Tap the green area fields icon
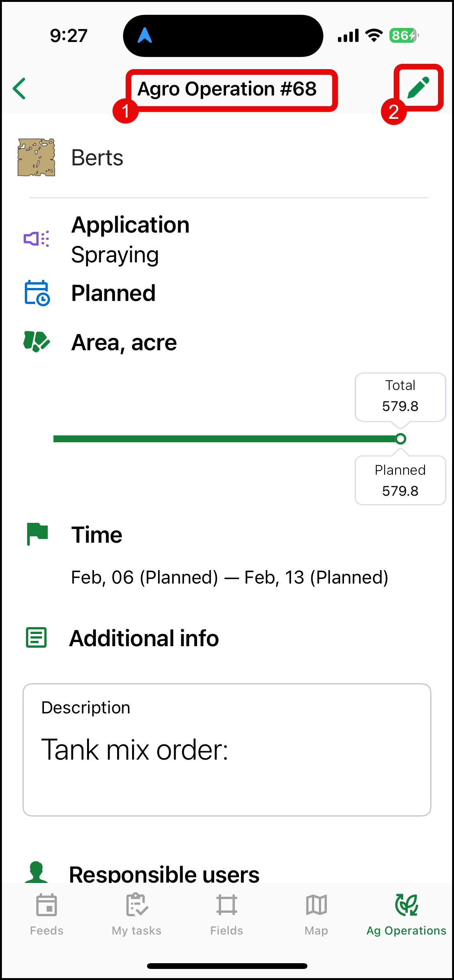The height and width of the screenshot is (980, 454). (x=37, y=341)
